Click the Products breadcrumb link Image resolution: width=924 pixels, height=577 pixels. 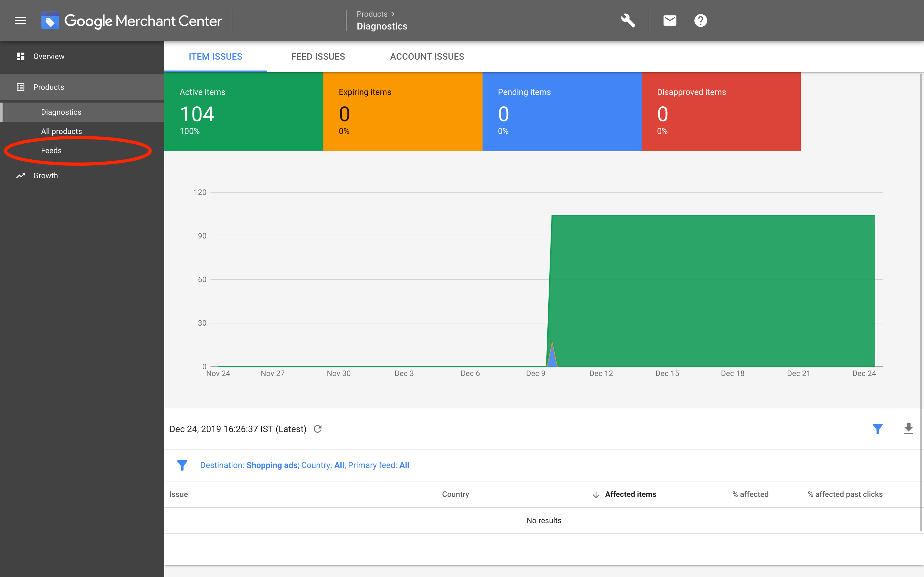click(372, 14)
